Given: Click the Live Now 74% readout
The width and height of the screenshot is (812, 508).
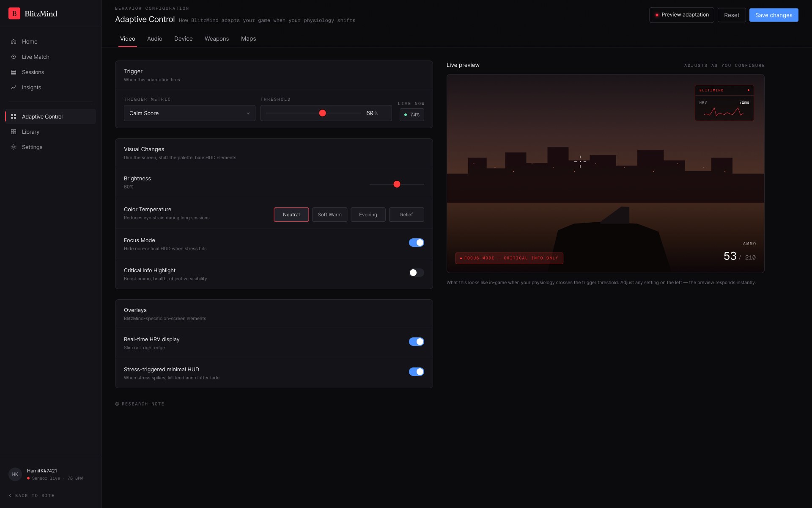Looking at the screenshot, I should tap(412, 115).
